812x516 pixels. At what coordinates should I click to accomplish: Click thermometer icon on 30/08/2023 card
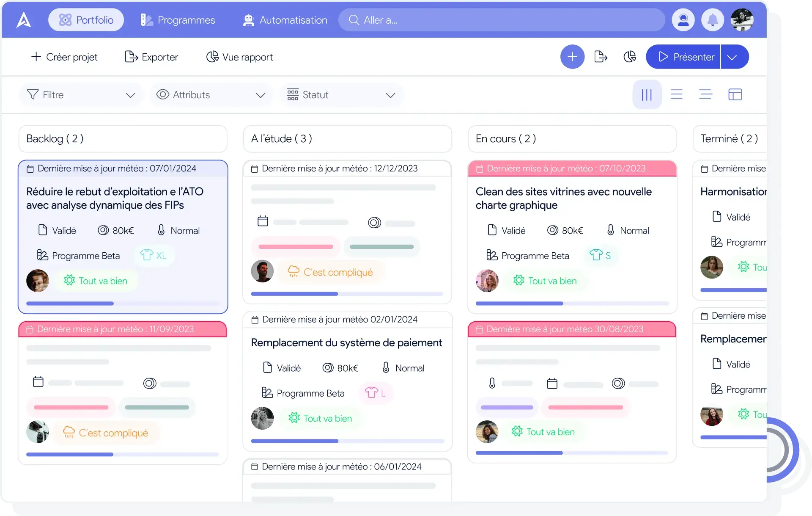pyautogui.click(x=492, y=383)
